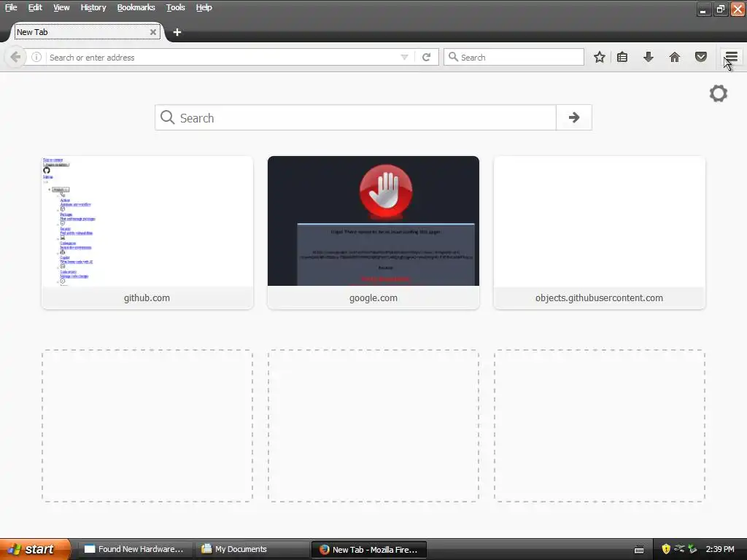The image size is (747, 560).
Task: Focus the address bar field
Action: [223, 57]
